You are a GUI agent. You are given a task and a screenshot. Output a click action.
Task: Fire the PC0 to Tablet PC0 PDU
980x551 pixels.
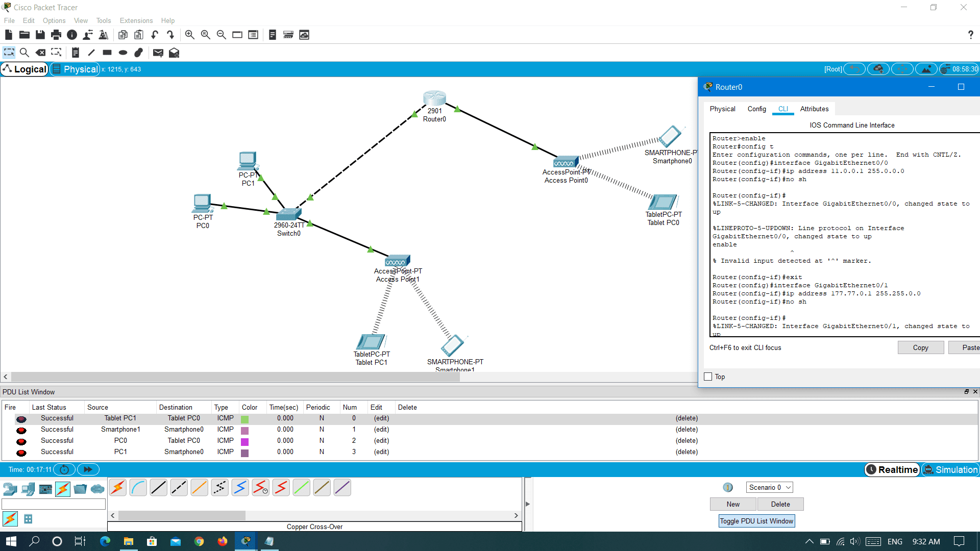click(21, 441)
